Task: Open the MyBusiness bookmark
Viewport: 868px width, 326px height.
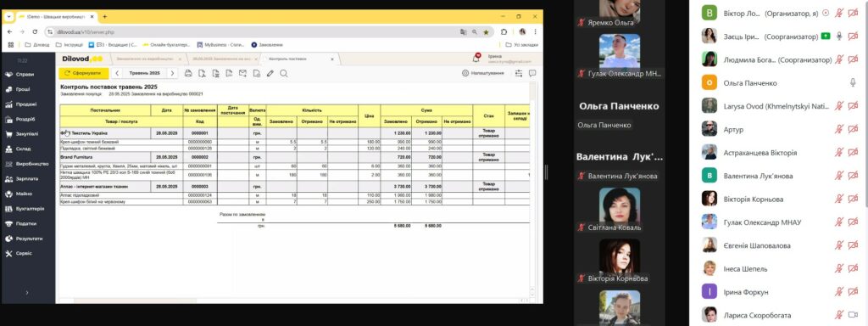Action: 220,45
